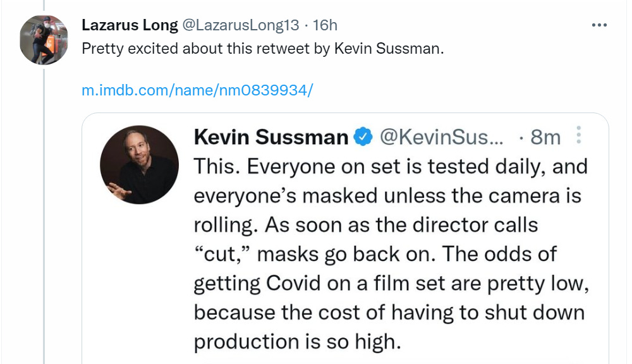
Task: Open the more options menu for Lazarus Long's tweet
Action: tap(599, 25)
